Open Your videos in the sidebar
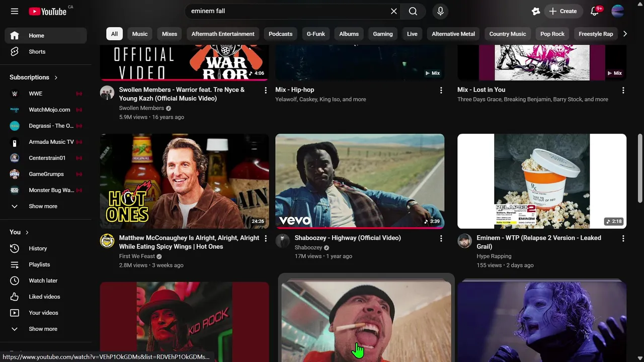This screenshot has height=362, width=644. click(x=46, y=313)
